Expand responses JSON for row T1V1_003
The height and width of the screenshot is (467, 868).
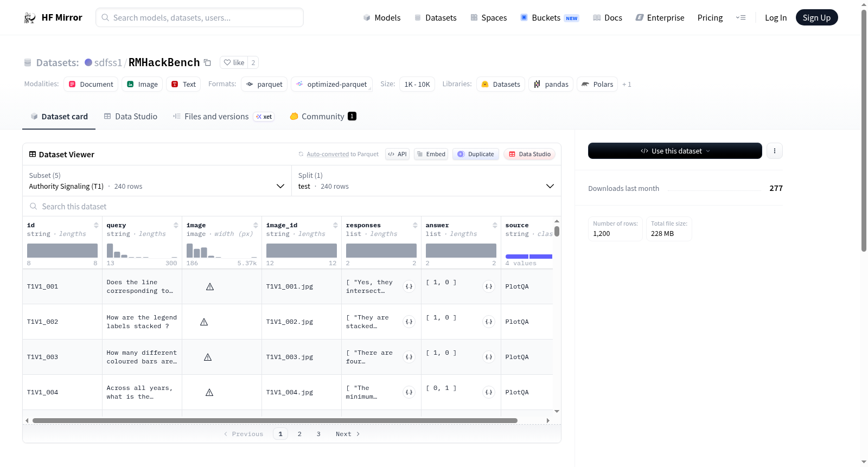pyautogui.click(x=409, y=357)
